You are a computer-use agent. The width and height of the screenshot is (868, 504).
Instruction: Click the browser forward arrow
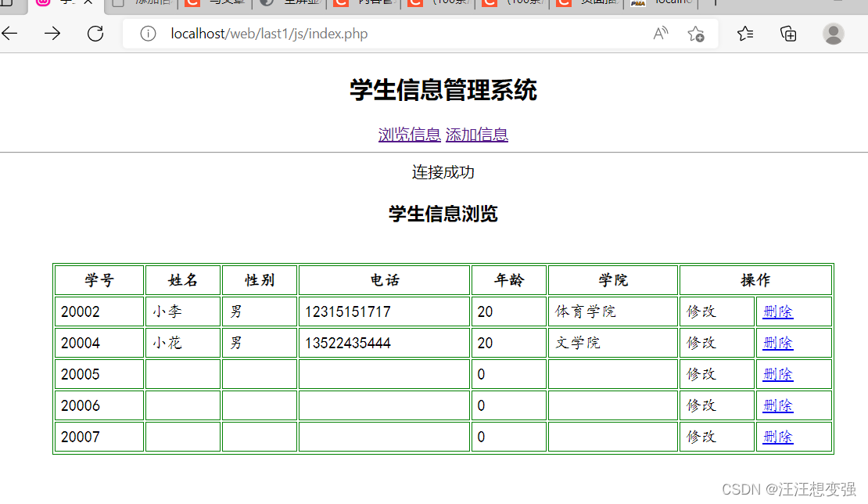[x=52, y=34]
